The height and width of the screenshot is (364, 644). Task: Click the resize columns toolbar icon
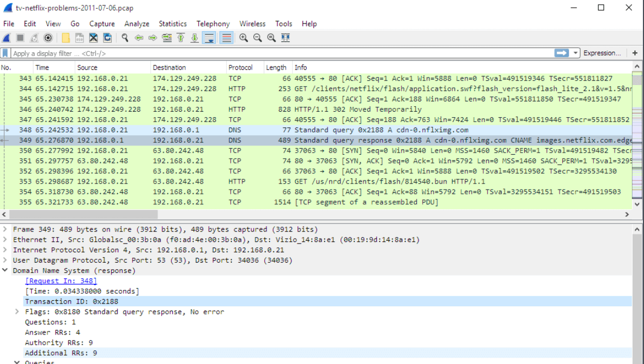(x=285, y=38)
